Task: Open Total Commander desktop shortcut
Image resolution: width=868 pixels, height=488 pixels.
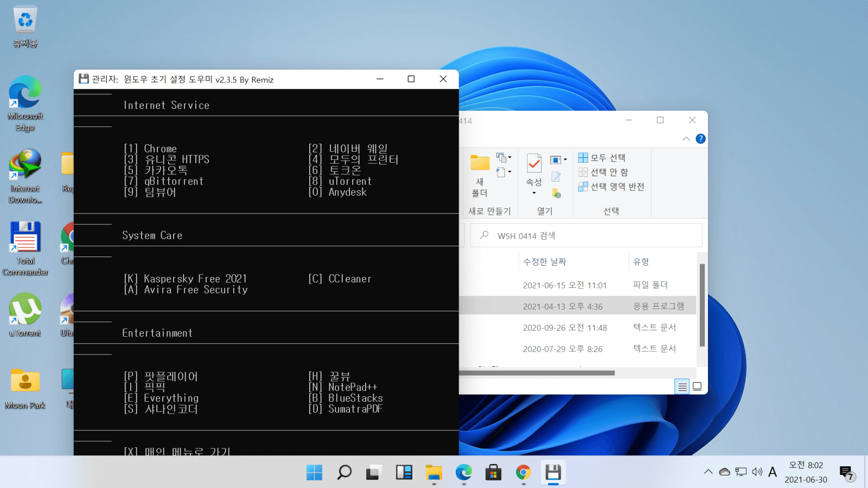Action: [25, 248]
